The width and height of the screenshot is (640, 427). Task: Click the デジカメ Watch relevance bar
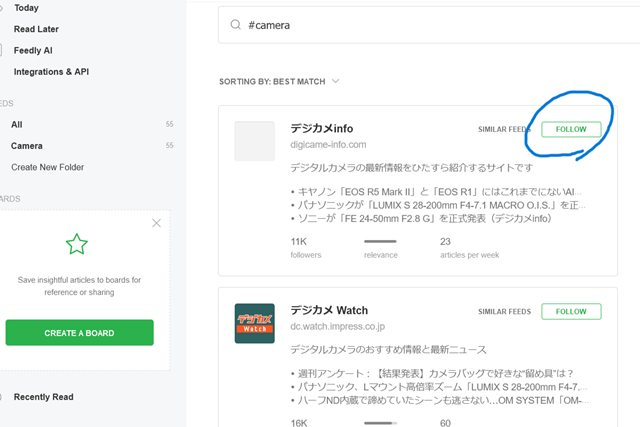click(380, 423)
